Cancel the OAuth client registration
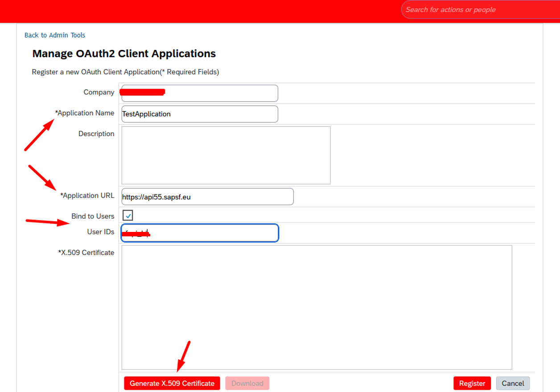This screenshot has height=392, width=560. tap(513, 383)
